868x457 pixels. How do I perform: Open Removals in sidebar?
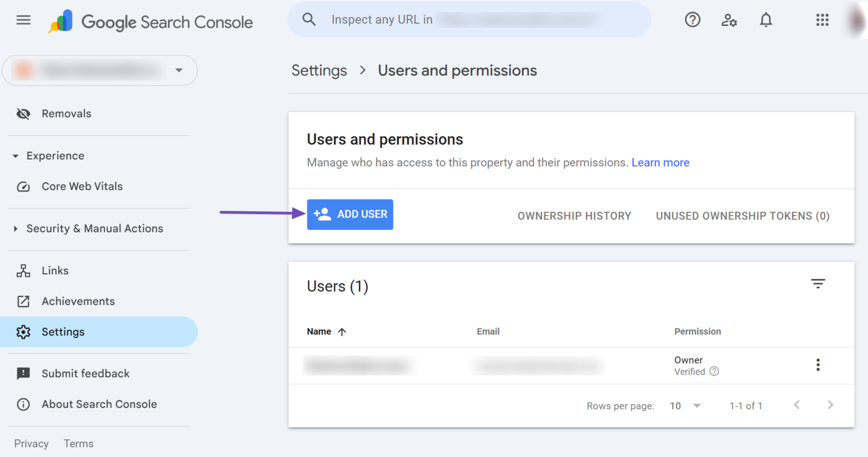click(x=66, y=113)
